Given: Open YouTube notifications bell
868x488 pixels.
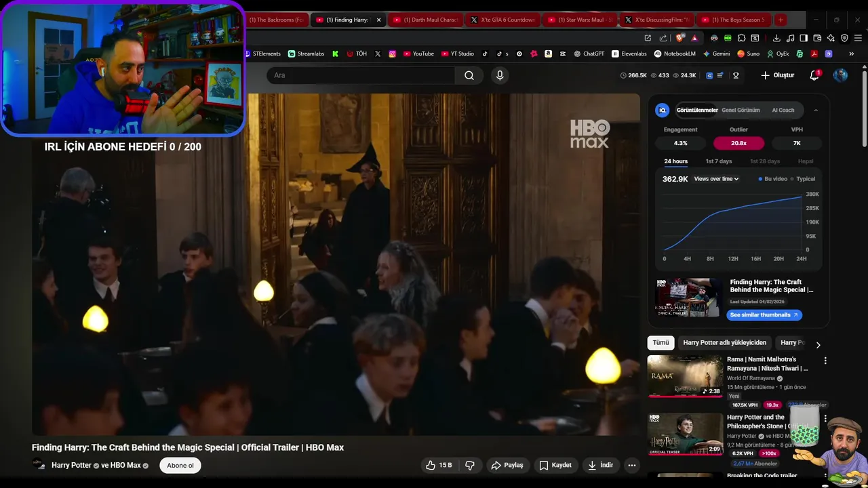Looking at the screenshot, I should pyautogui.click(x=814, y=75).
